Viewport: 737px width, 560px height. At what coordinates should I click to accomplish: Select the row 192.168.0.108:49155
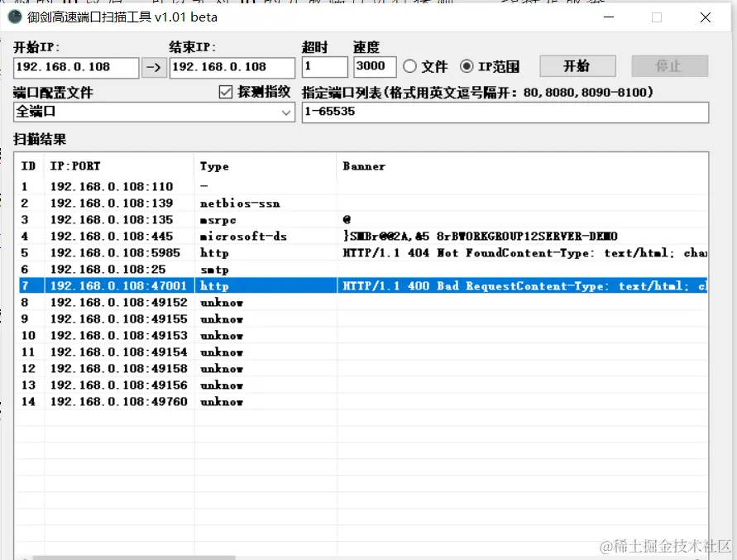point(362,318)
